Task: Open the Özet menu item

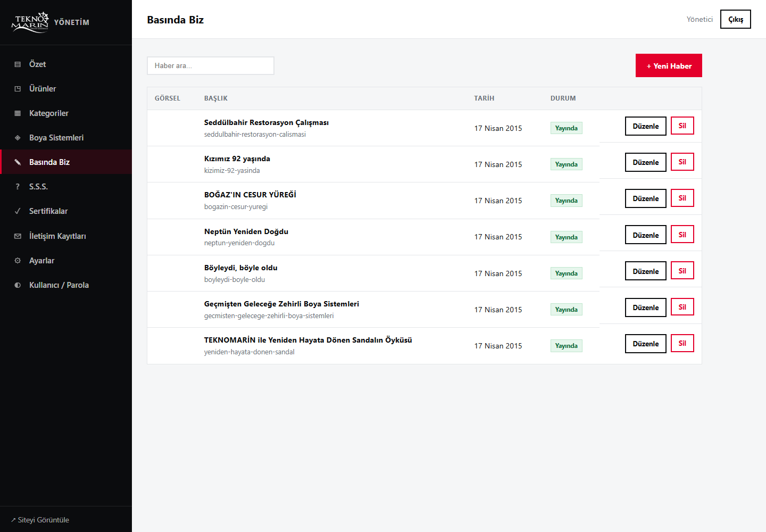Action: pos(66,64)
